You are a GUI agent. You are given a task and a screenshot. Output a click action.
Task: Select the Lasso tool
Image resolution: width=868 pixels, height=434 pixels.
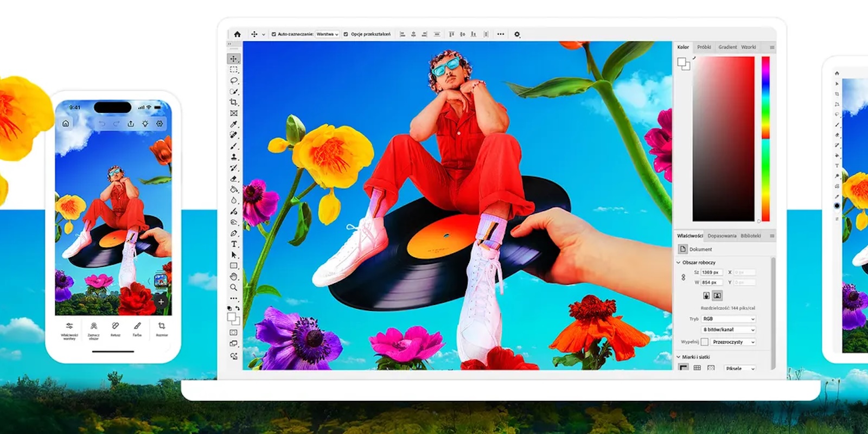click(234, 80)
